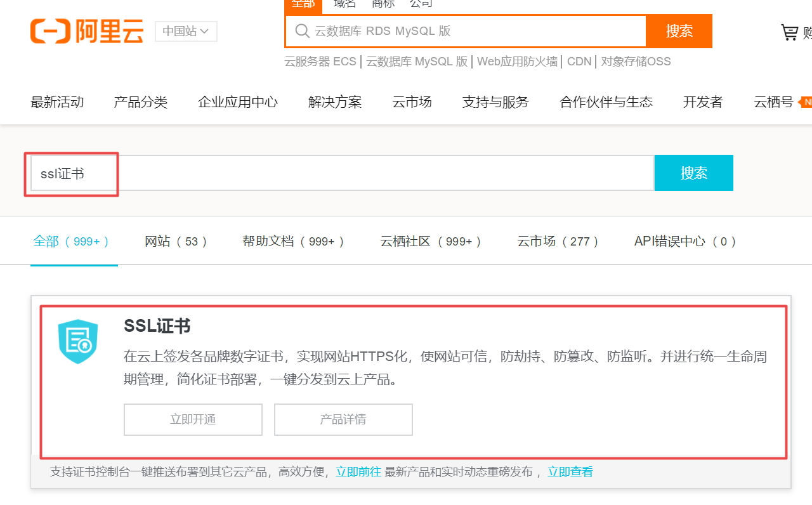This screenshot has height=505, width=812.
Task: Follow the 立即前往 link
Action: (358, 472)
